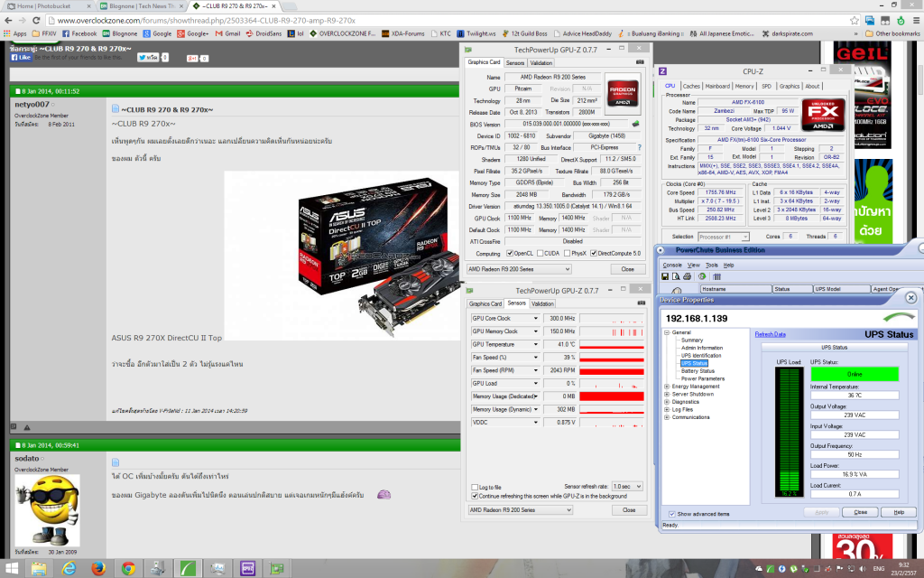This screenshot has width=924, height=578.
Task: Close the Device Properties panel with the X
Action: point(910,298)
